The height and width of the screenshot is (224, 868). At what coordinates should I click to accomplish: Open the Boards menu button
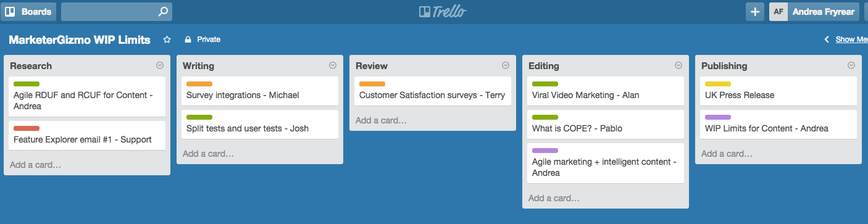[29, 11]
